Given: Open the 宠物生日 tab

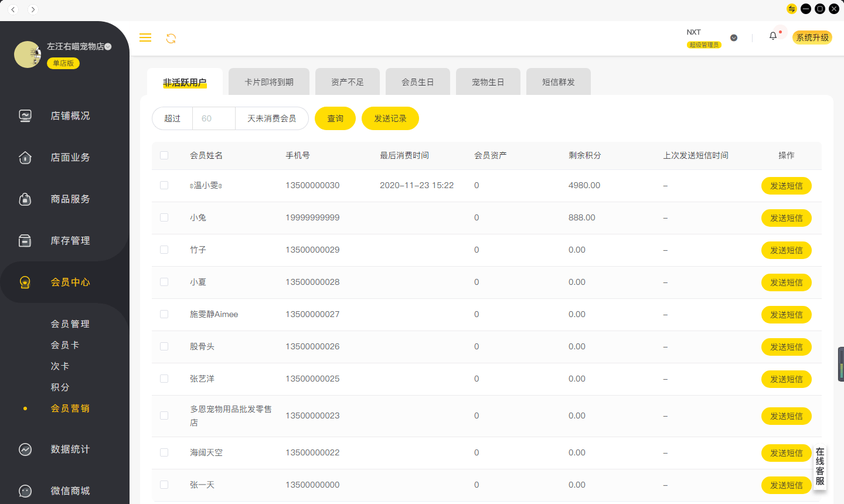Looking at the screenshot, I should pos(488,82).
